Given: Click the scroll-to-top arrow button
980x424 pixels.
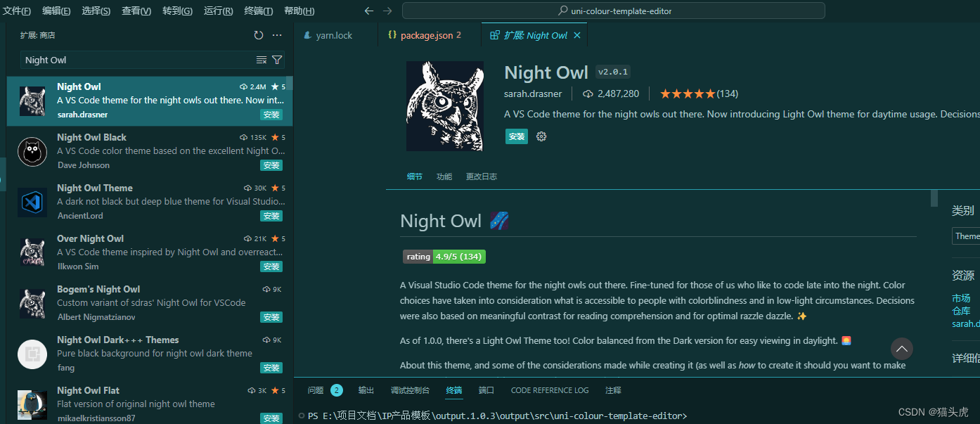Looking at the screenshot, I should pos(902,349).
